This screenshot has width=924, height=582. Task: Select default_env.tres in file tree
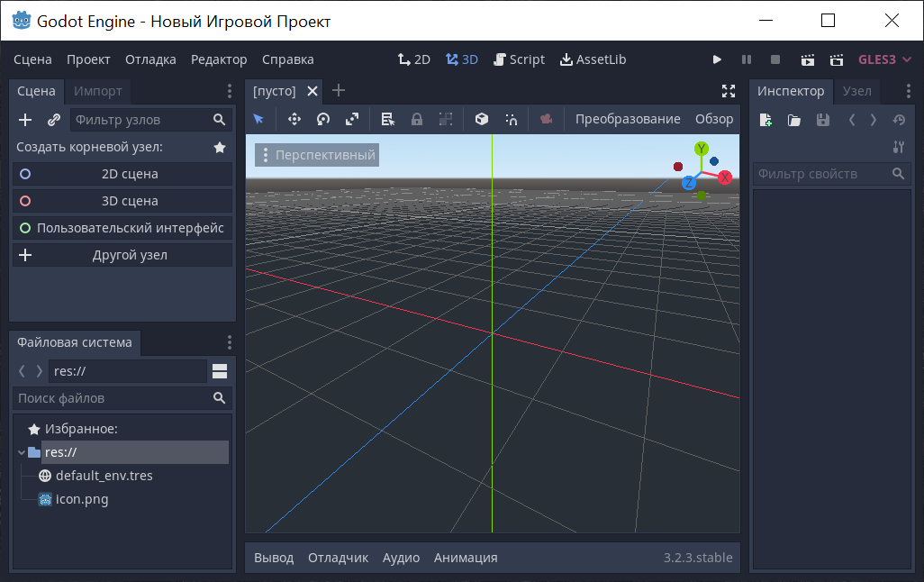click(x=104, y=476)
